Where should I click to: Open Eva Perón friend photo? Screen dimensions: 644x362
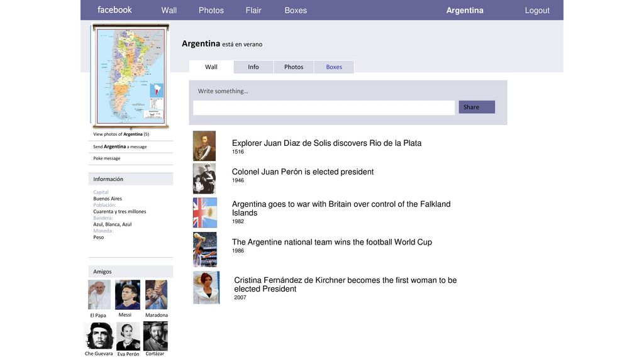click(128, 336)
